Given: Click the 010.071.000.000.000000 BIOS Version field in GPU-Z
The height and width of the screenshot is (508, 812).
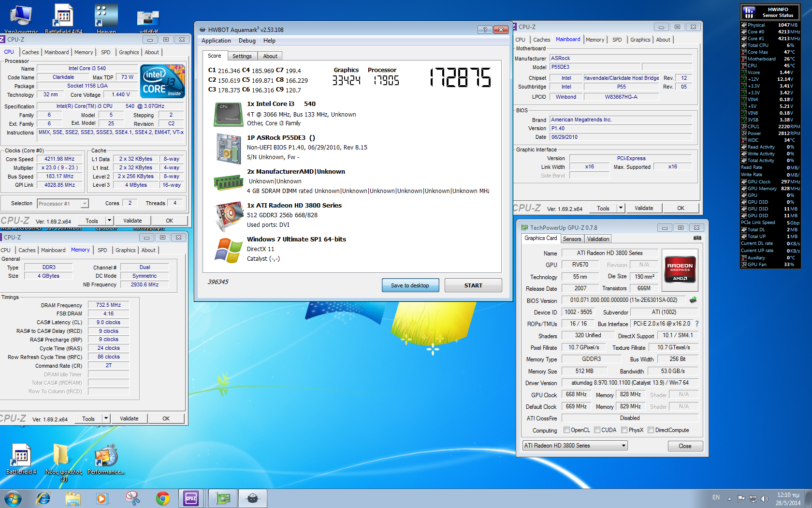Looking at the screenshot, I should (x=623, y=300).
